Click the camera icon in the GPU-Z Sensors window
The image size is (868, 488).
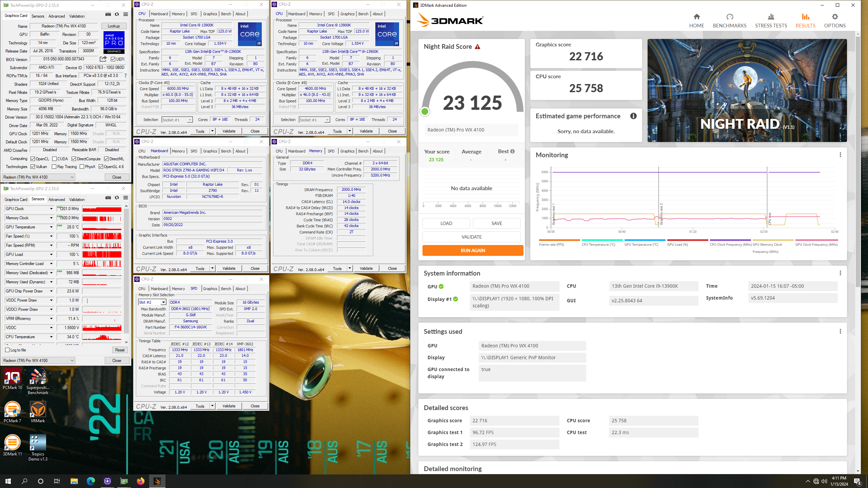click(108, 198)
